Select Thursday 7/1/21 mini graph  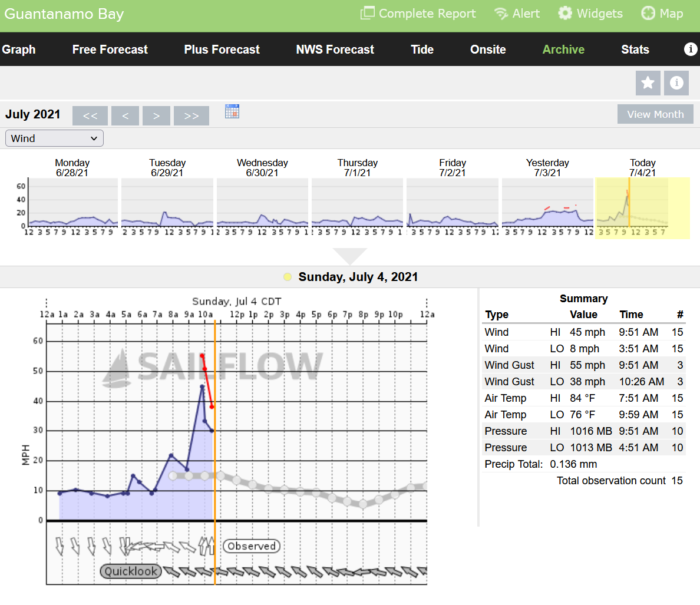coord(357,203)
